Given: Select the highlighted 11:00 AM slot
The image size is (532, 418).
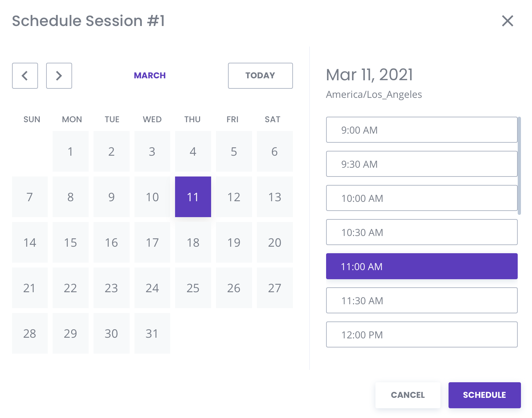Looking at the screenshot, I should (x=422, y=267).
